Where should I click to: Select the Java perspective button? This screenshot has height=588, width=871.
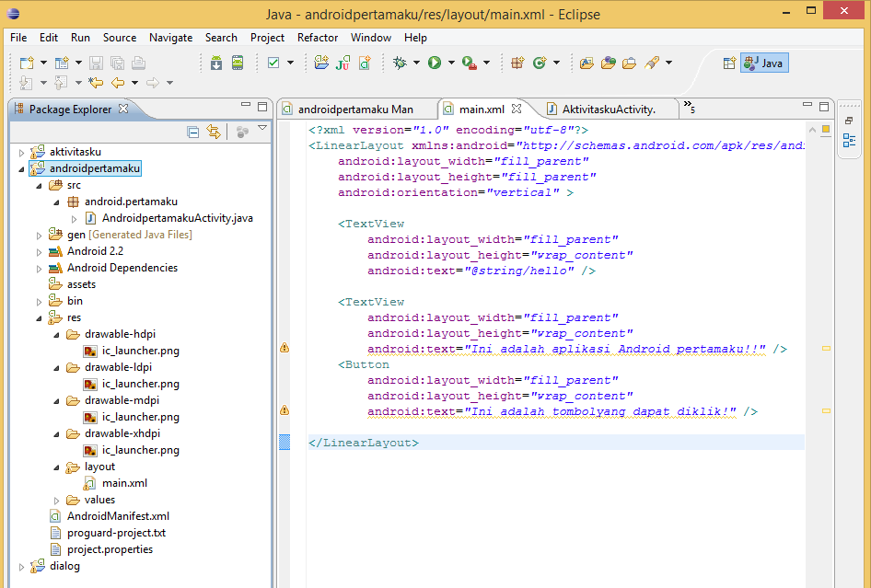click(764, 63)
